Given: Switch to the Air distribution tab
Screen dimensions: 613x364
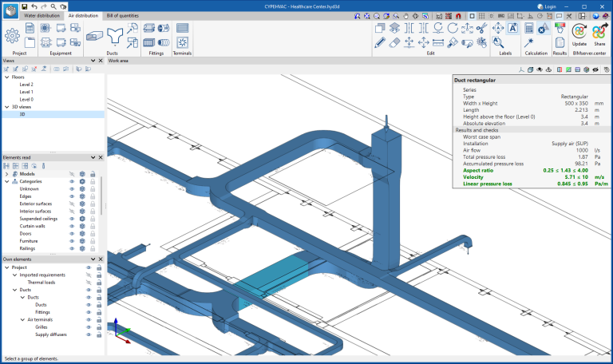Looking at the screenshot, I should point(83,16).
